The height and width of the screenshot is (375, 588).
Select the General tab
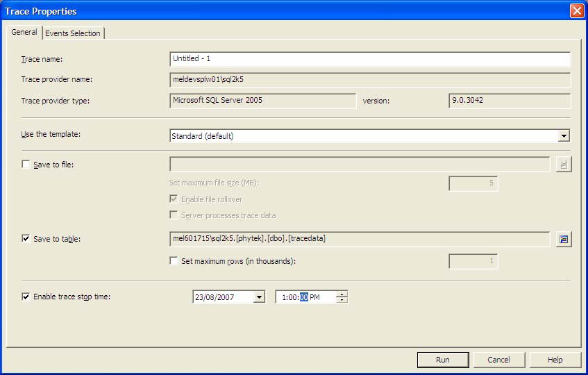click(x=24, y=33)
